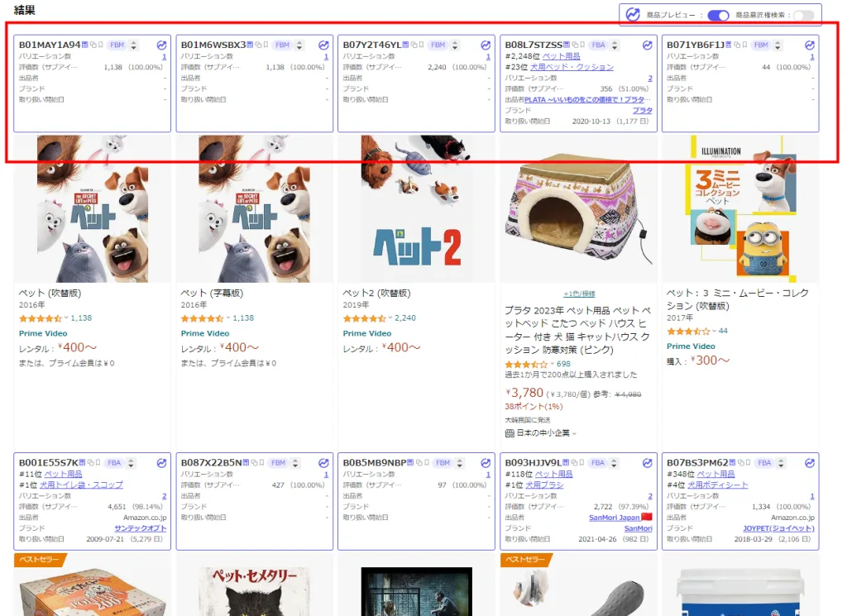This screenshot has height=616, width=847.
Task: Open 犬用ベッド・クッション category link
Action: point(572,67)
